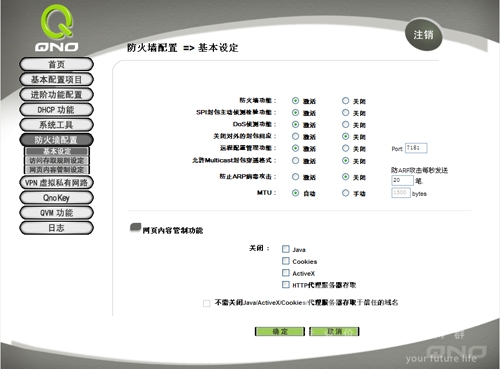Select 手动 for the MTU setting
Screen dimensions: 500x369
coord(346,193)
